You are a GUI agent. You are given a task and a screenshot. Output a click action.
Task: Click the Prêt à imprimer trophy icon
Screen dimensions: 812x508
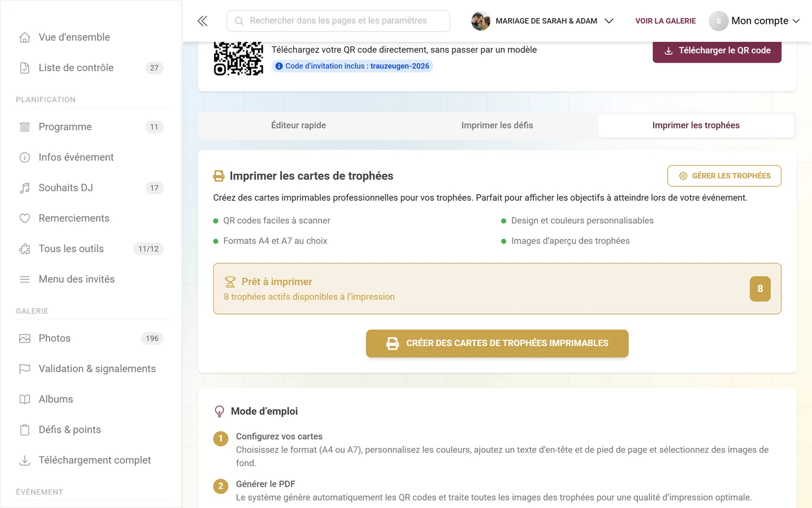230,282
